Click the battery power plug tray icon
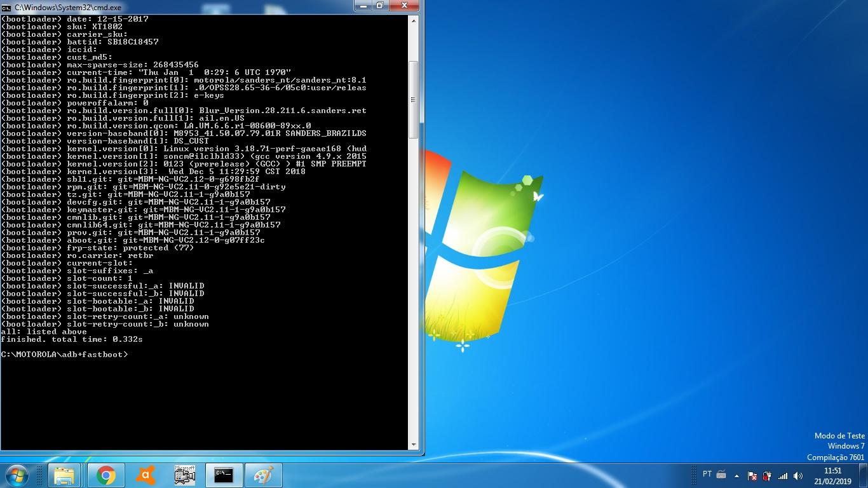Image resolution: width=868 pixels, height=488 pixels. 768,475
